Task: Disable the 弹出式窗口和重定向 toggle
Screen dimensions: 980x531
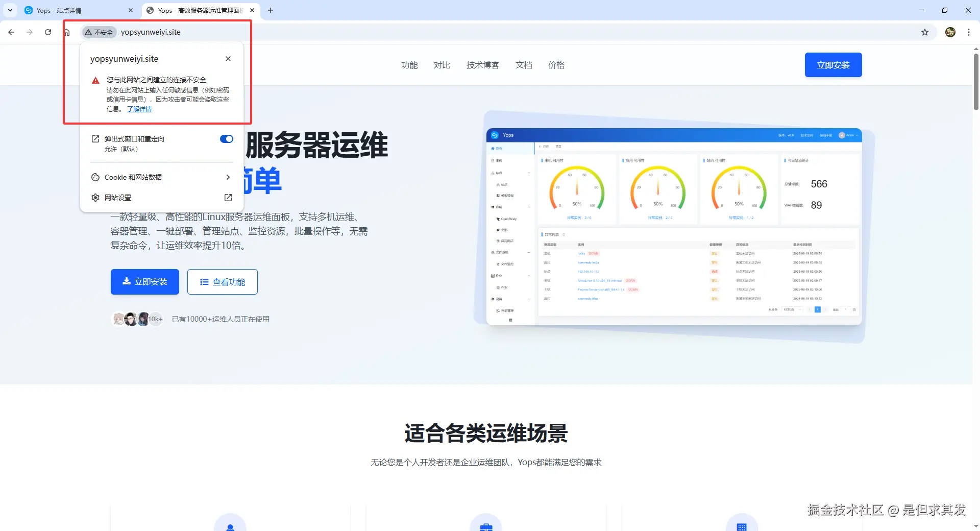Action: coord(226,138)
